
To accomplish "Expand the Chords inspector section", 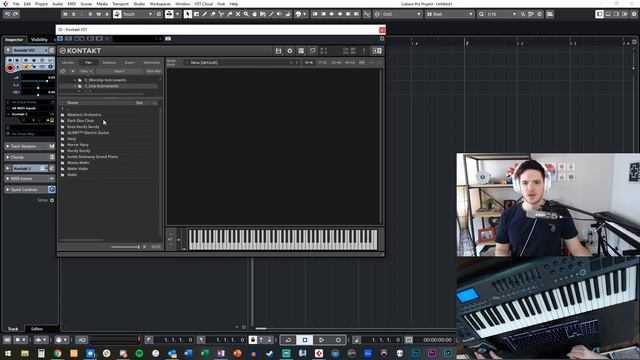I will click(x=7, y=157).
